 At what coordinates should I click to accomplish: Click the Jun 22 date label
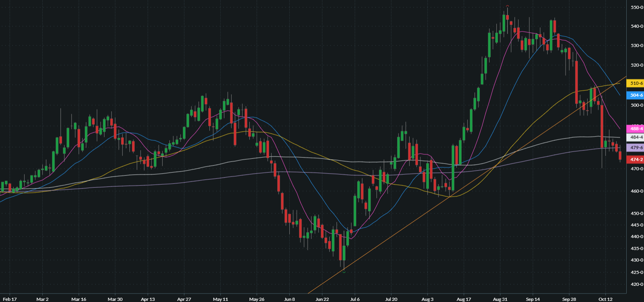tap(322, 299)
